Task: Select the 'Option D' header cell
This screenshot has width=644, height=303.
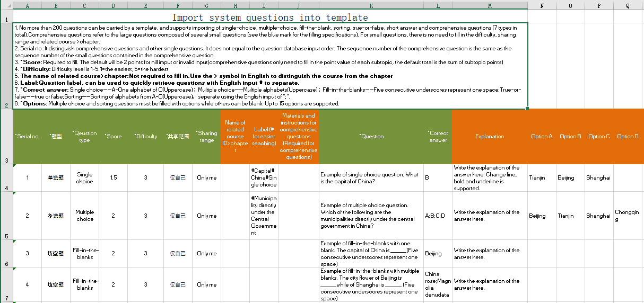Action: coord(628,137)
